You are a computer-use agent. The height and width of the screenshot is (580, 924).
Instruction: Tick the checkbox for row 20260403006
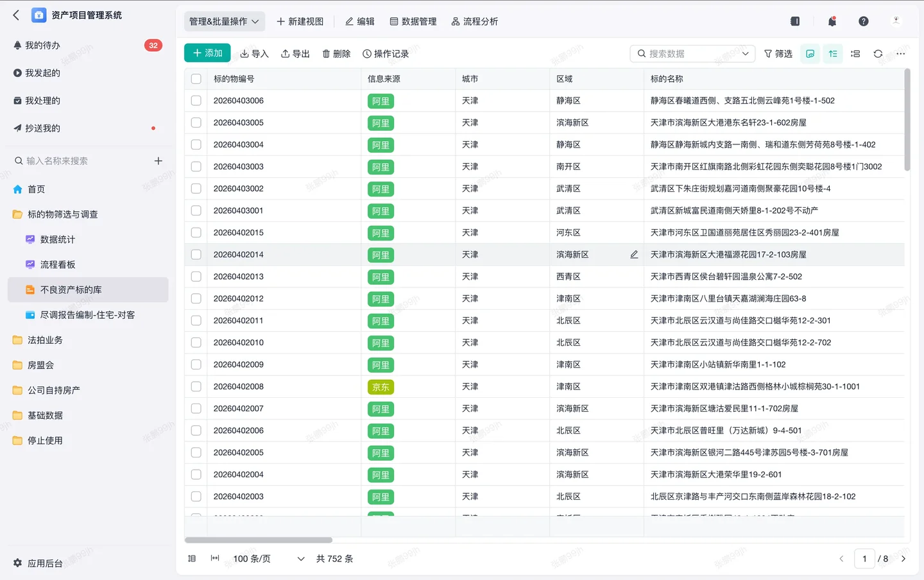click(x=196, y=101)
